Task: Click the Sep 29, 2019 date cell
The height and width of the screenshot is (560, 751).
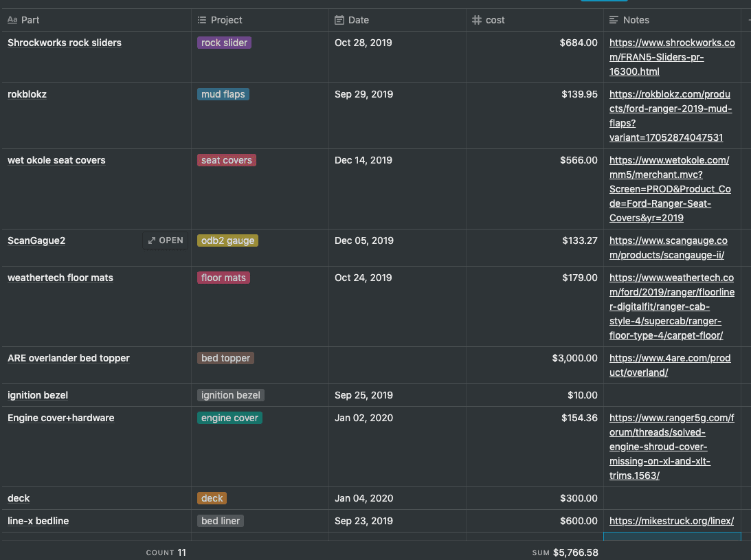Action: [x=398, y=116]
